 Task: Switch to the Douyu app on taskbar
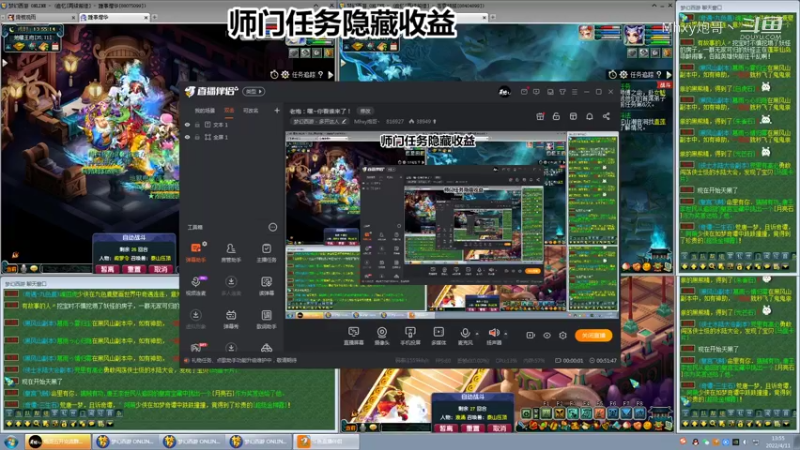tap(58, 441)
